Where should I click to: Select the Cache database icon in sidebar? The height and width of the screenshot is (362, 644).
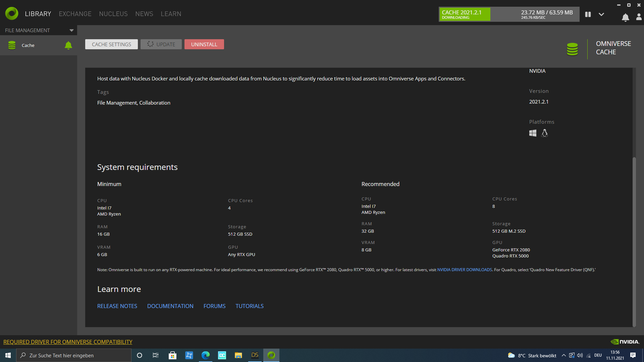point(12,45)
